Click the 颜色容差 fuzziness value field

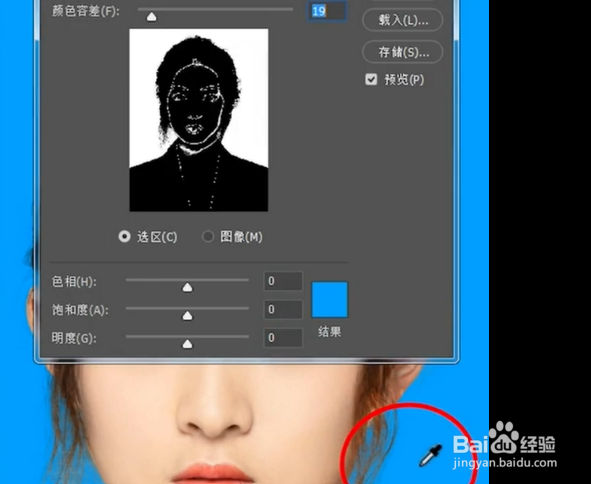327,11
